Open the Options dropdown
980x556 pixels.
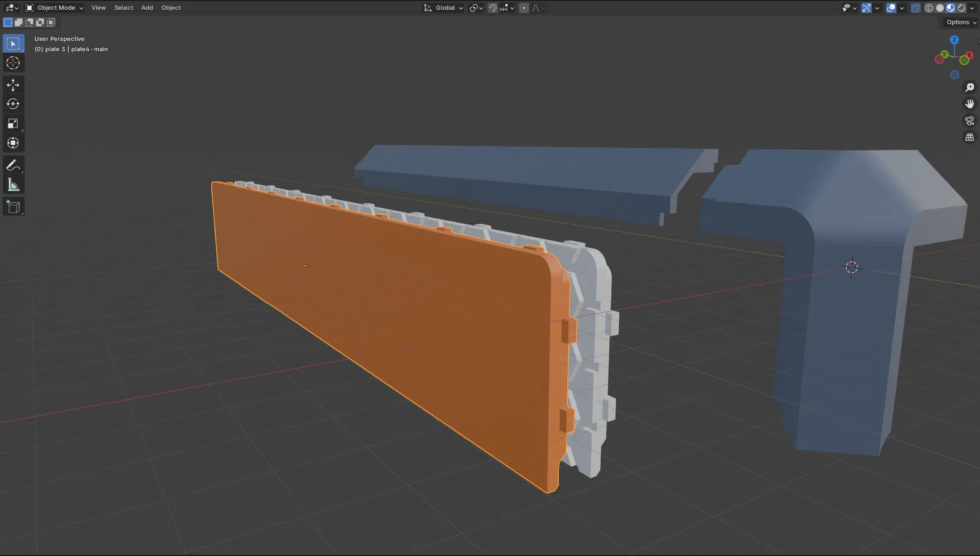(x=961, y=22)
